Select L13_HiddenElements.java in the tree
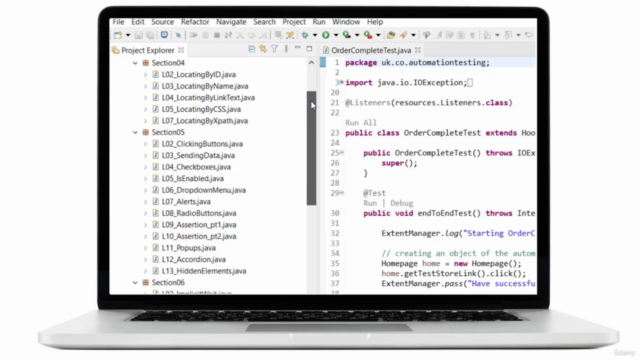The width and height of the screenshot is (640, 360). 204,271
